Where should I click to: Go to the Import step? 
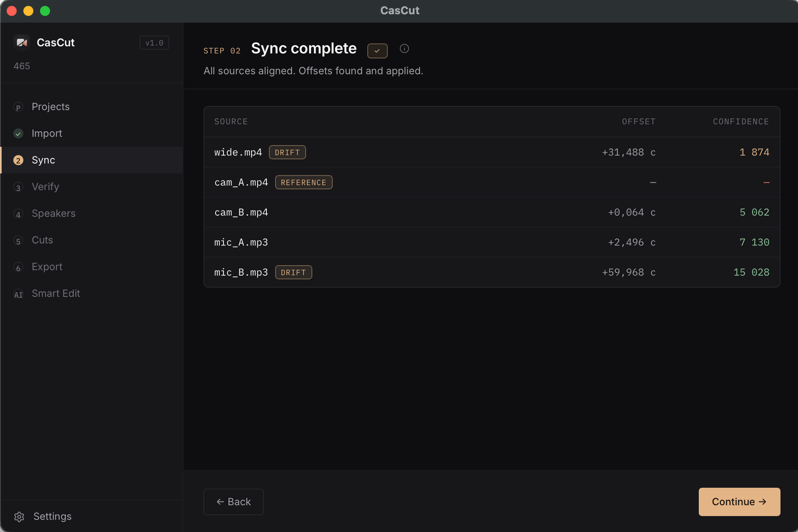click(92, 134)
